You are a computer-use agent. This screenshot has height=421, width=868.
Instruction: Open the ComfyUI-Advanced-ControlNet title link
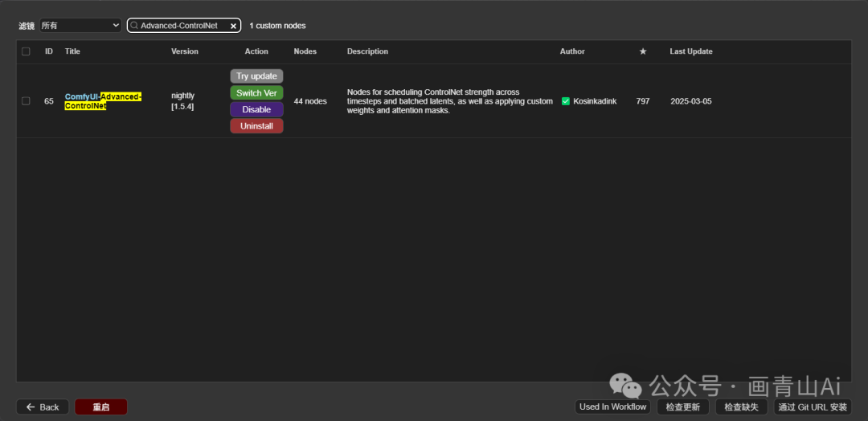click(103, 101)
